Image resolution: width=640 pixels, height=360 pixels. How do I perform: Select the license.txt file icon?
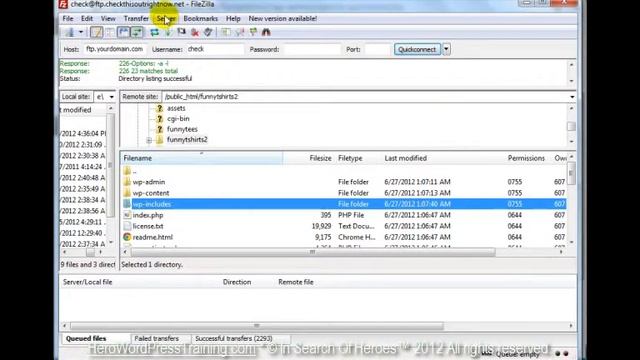tap(127, 226)
